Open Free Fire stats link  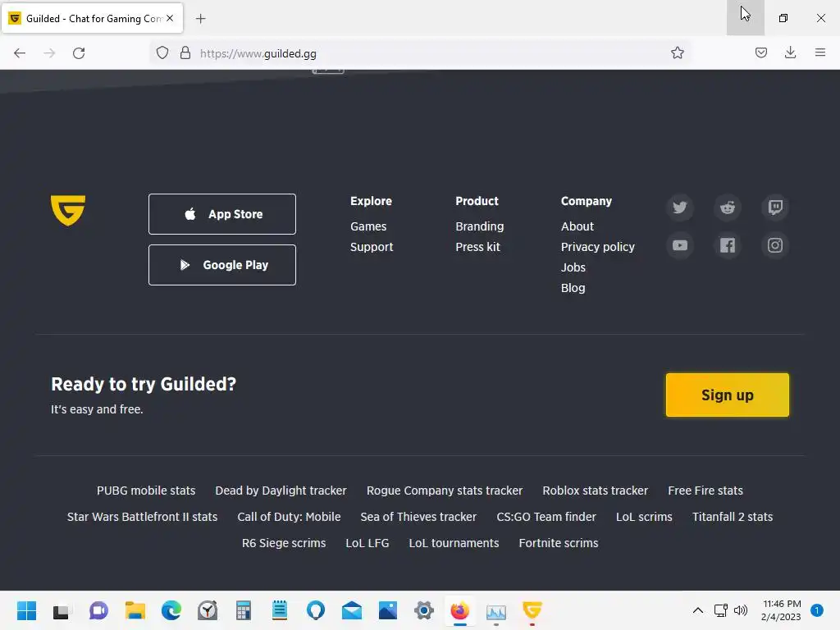pos(705,491)
